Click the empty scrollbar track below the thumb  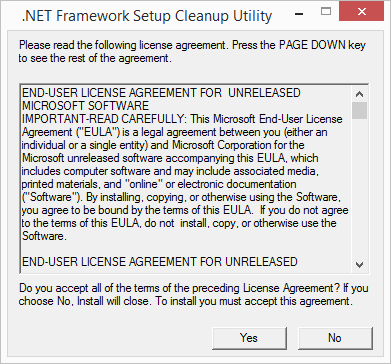pos(359,188)
